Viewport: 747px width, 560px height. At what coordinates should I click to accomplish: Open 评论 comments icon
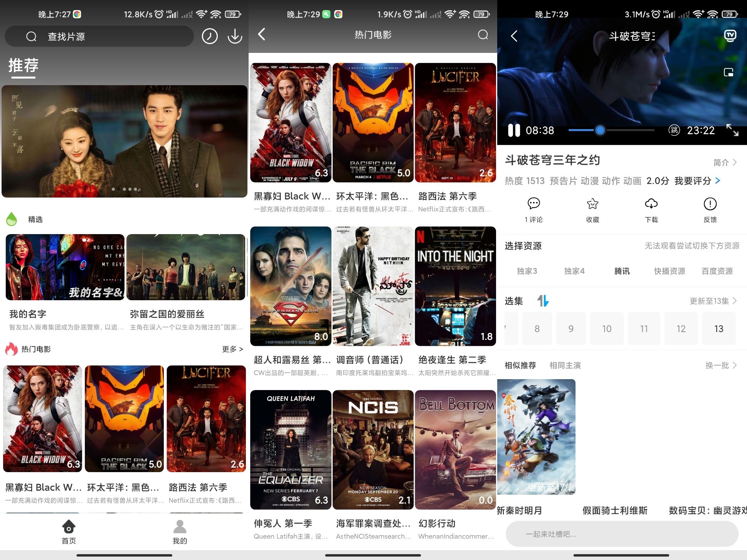tap(533, 203)
